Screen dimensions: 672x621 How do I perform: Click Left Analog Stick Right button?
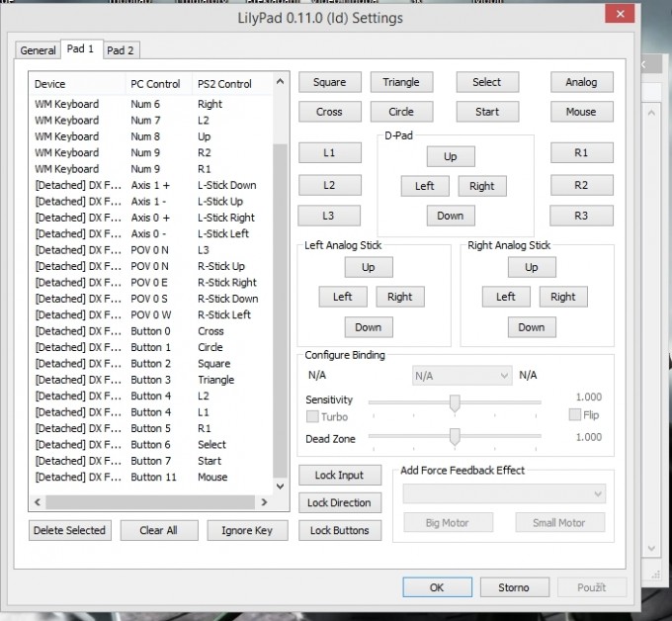400,297
